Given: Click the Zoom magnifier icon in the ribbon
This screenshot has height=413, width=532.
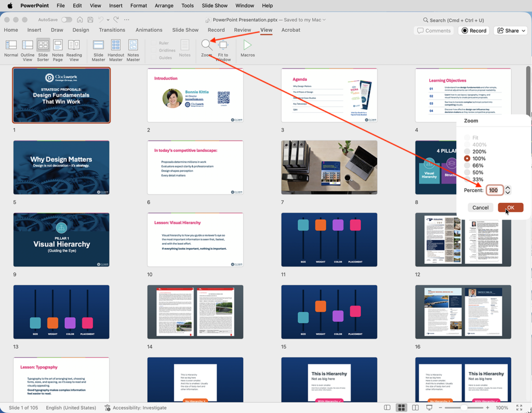Looking at the screenshot, I should (x=206, y=45).
